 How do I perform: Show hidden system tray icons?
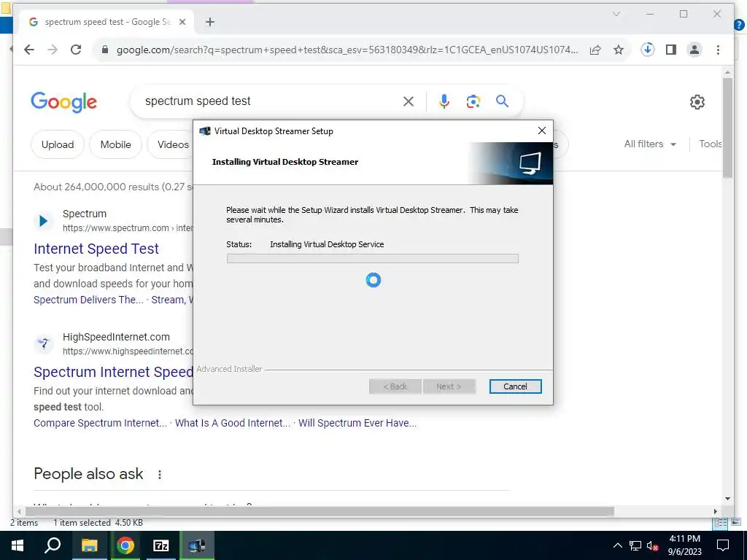[617, 545]
